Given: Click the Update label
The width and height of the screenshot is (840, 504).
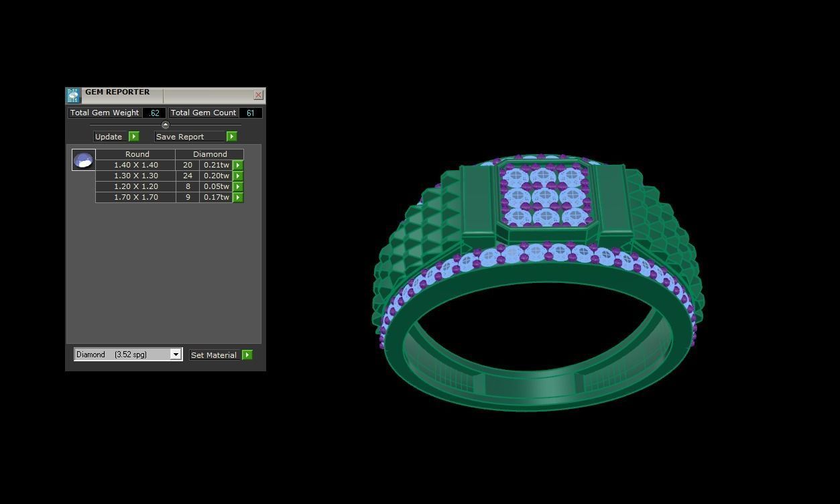Looking at the screenshot, I should click(109, 137).
